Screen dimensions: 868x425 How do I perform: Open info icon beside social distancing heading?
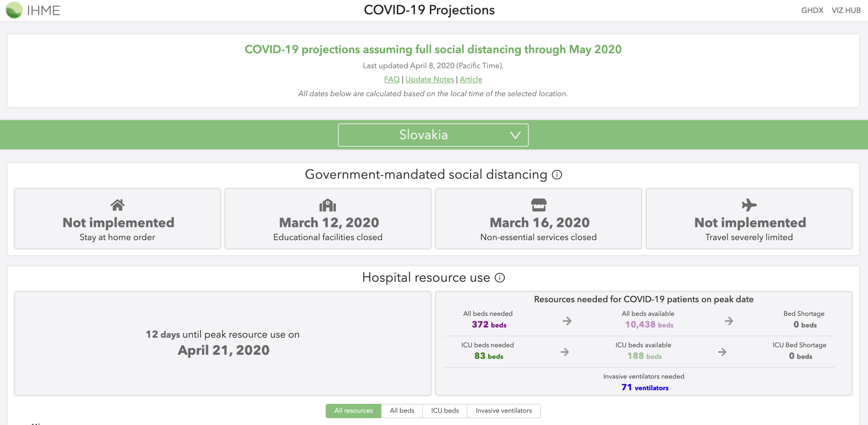[557, 175]
